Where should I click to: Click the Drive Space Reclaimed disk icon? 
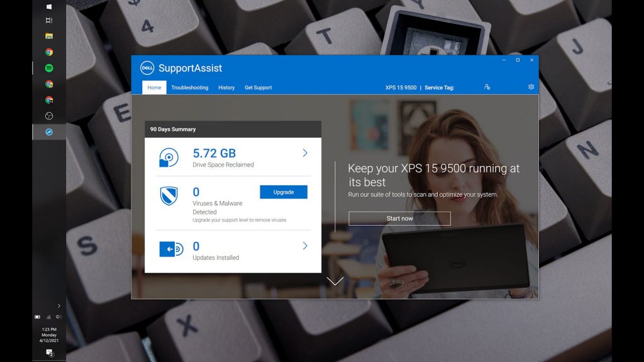(x=169, y=158)
